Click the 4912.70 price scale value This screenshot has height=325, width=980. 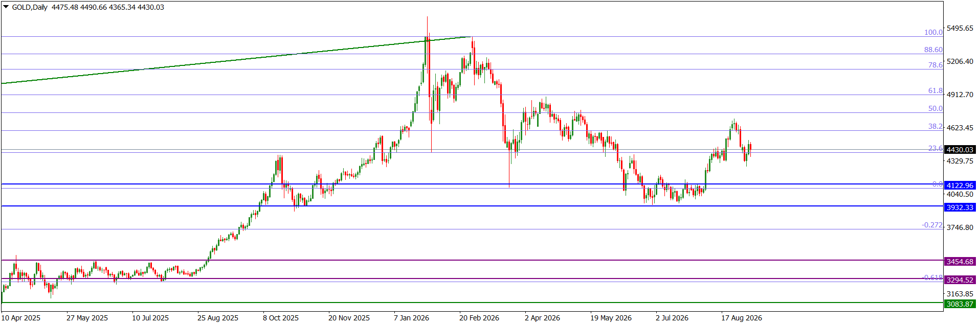click(x=960, y=95)
